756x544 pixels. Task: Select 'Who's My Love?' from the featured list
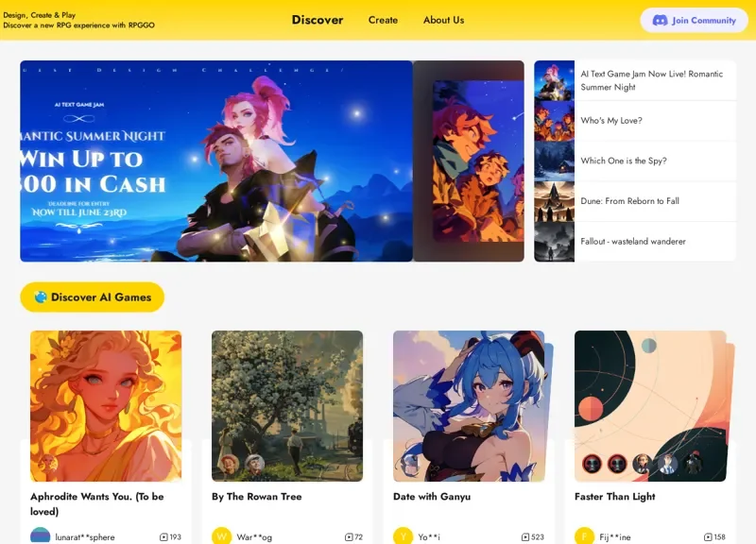[x=635, y=121]
